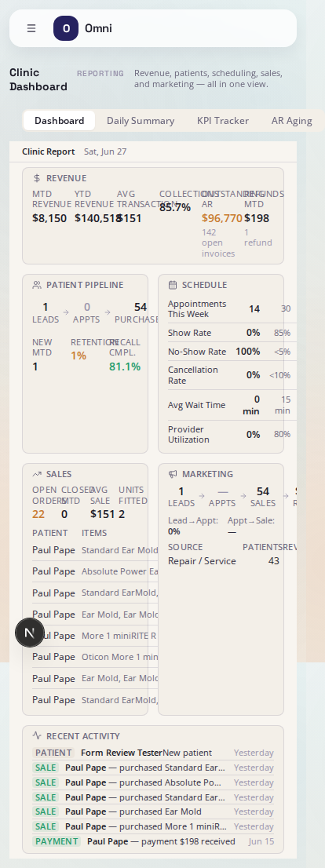The width and height of the screenshot is (325, 868).
Task: Open the KPI Tracker tab
Action: (x=223, y=121)
